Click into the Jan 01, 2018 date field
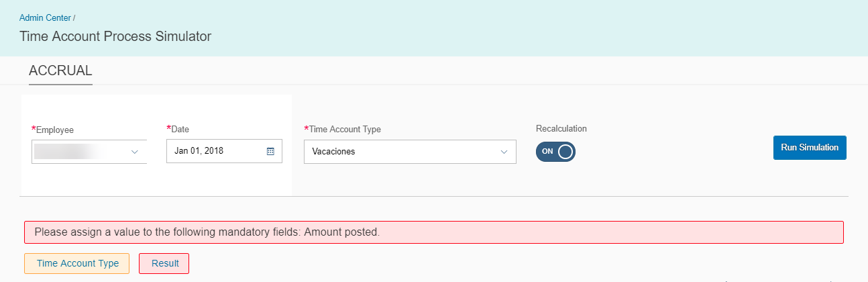Image resolution: width=868 pixels, height=282 pixels. point(224,151)
